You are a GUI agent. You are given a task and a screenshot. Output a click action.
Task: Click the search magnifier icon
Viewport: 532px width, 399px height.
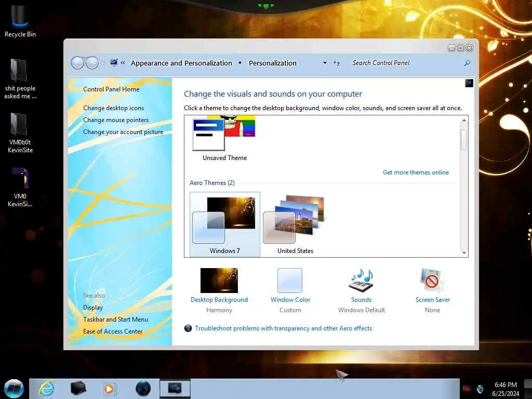pyautogui.click(x=467, y=63)
